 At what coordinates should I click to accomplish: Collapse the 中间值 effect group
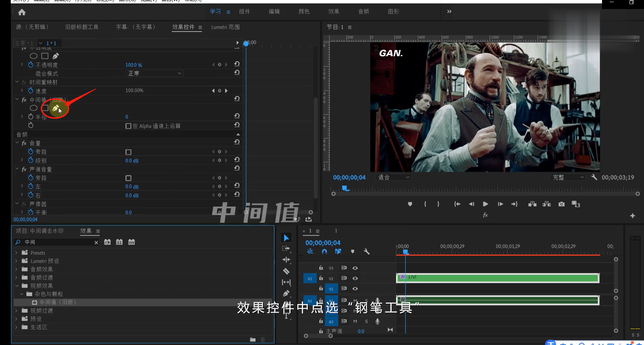tap(17, 99)
